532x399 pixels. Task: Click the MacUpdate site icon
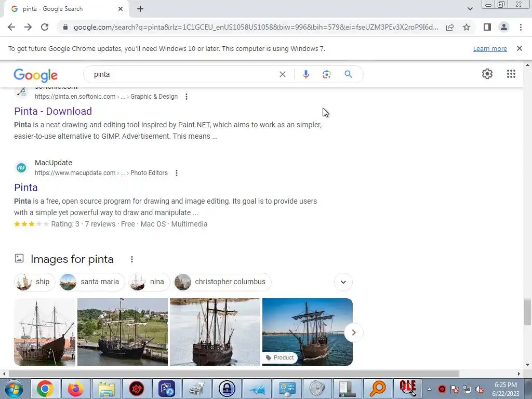coord(21,168)
